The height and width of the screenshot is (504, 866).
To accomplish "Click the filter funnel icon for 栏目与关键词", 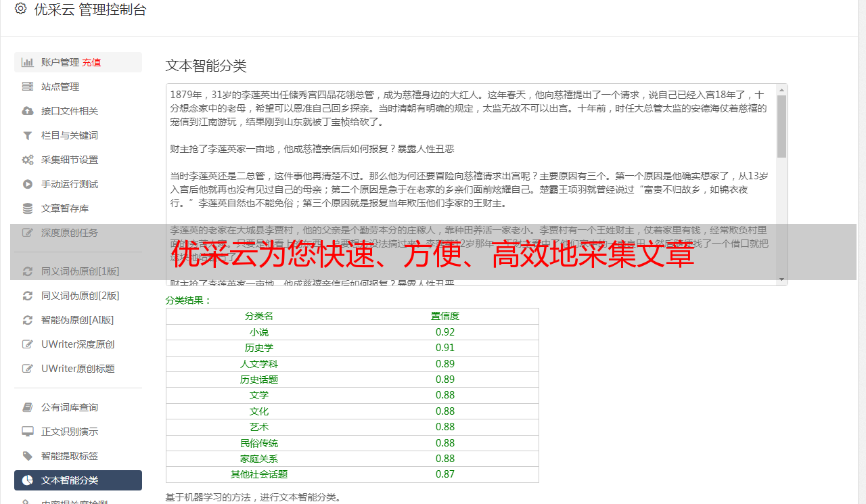I will pyautogui.click(x=28, y=135).
